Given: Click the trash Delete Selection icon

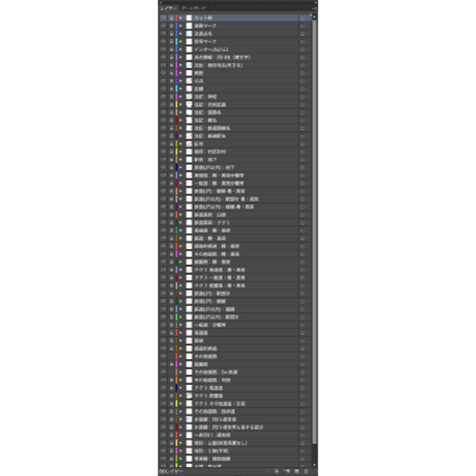Looking at the screenshot, I should pyautogui.click(x=306, y=471).
